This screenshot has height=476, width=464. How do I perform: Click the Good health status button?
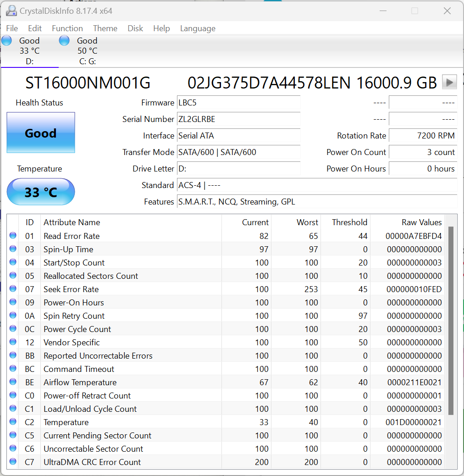pos(41,133)
